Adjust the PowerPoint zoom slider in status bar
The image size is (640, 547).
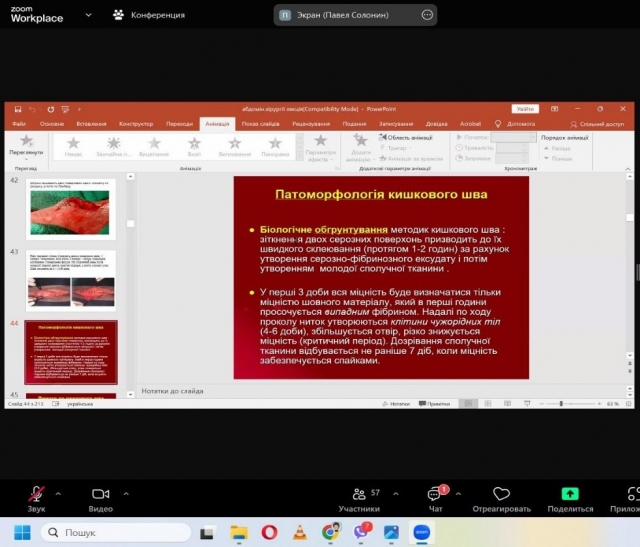pos(562,404)
